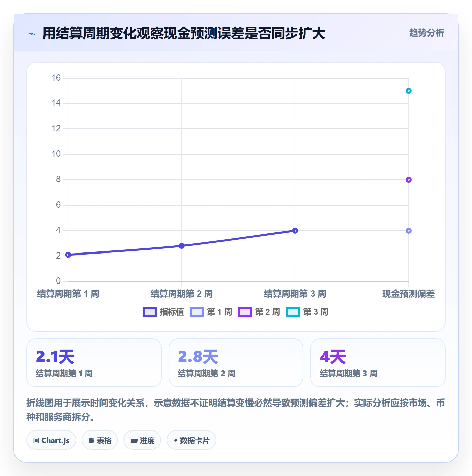
Task: Click the lightning bolt icon beside the title
Action: pos(32,34)
